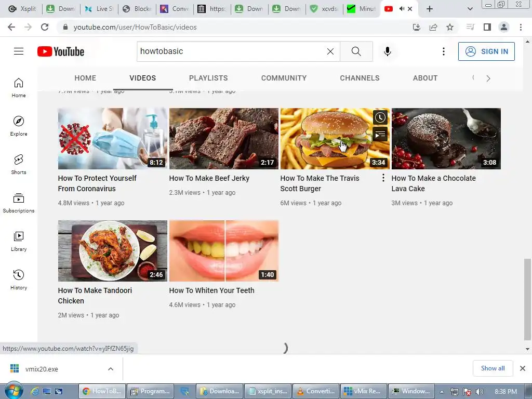
Task: Open action menu for Travis Scott Burger video
Action: pos(383,178)
